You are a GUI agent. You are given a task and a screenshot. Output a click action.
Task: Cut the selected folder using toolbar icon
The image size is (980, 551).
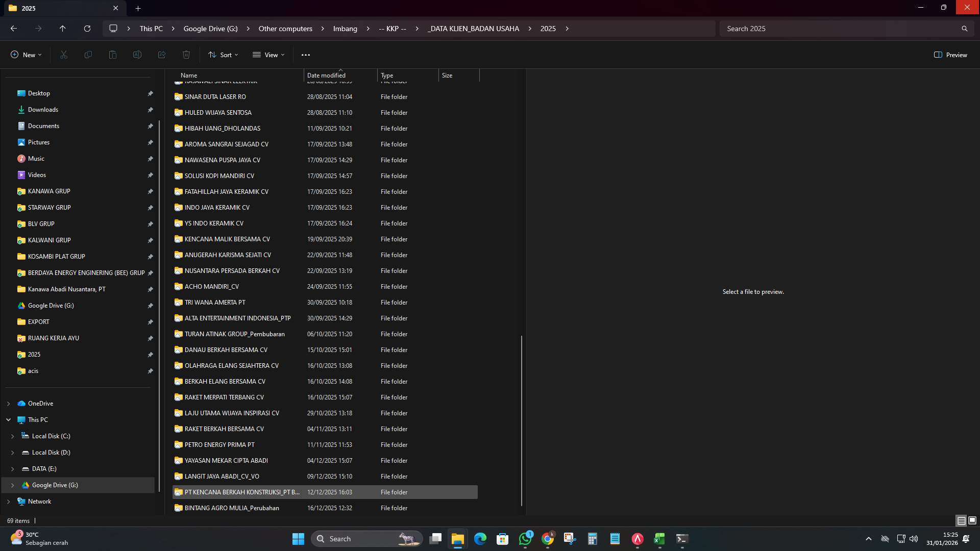(x=63, y=55)
